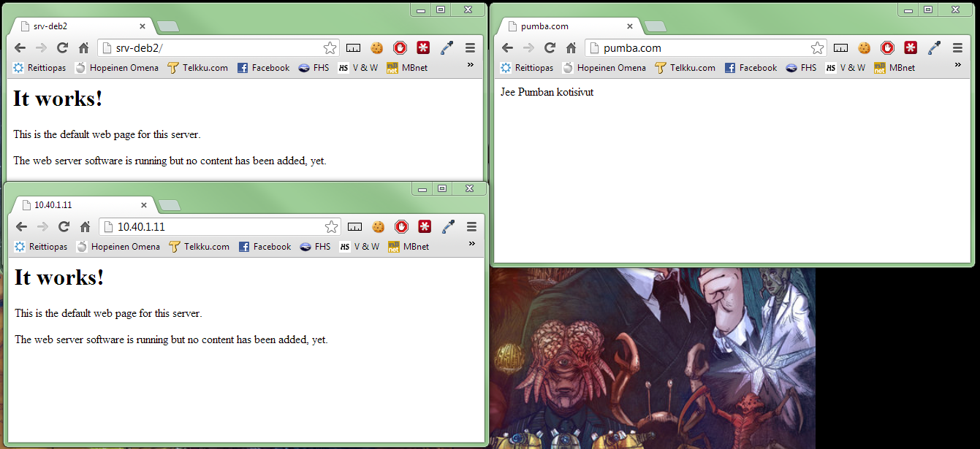Viewport: 980px width, 449px height.
Task: Click 'It works!' heading in 10.40.1.11 window
Action: click(59, 277)
